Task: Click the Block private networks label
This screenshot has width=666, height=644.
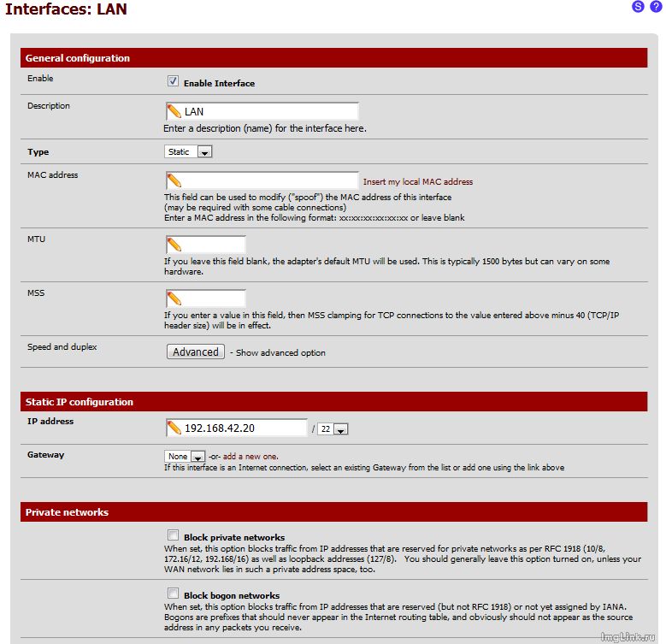Action: (234, 537)
